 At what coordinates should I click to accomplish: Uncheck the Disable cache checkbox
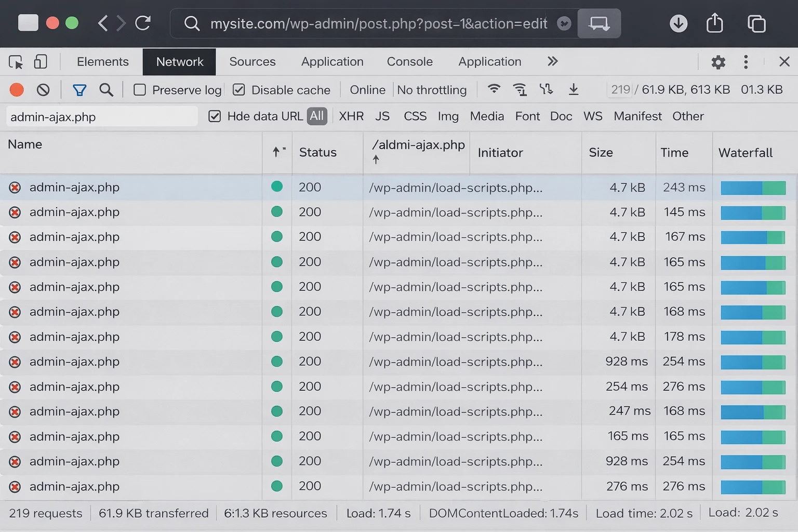click(x=239, y=90)
